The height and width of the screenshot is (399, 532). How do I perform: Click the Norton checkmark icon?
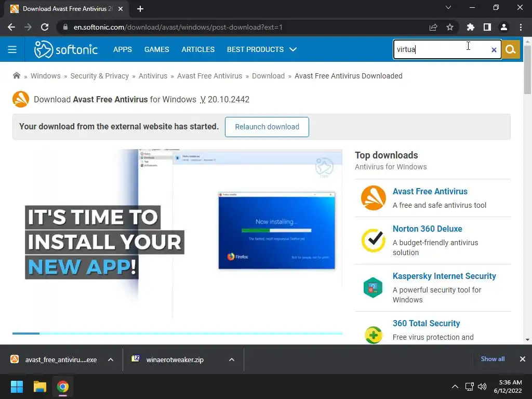pos(373,240)
